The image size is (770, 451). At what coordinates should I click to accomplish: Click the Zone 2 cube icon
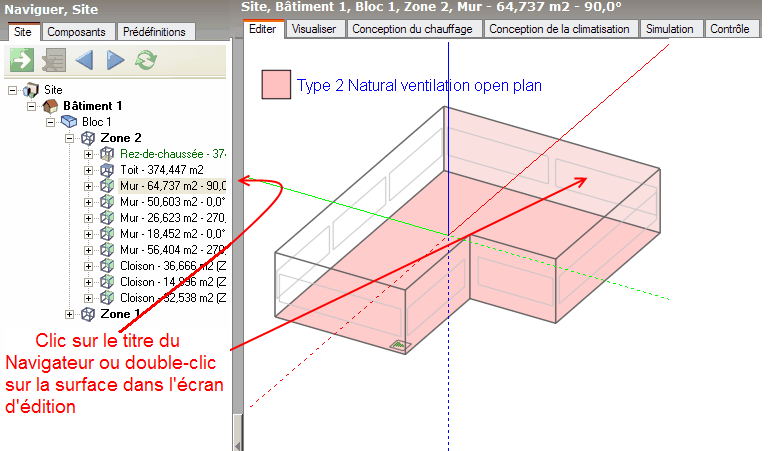coord(88,138)
